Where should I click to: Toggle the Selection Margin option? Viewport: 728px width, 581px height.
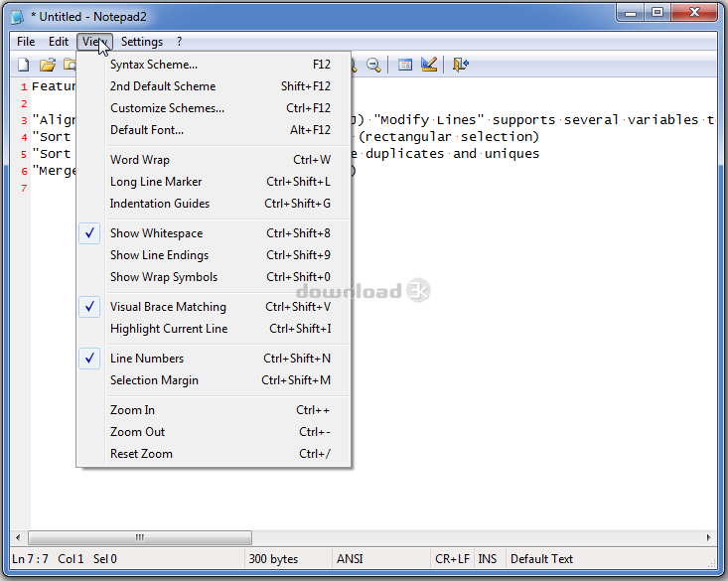215,380
